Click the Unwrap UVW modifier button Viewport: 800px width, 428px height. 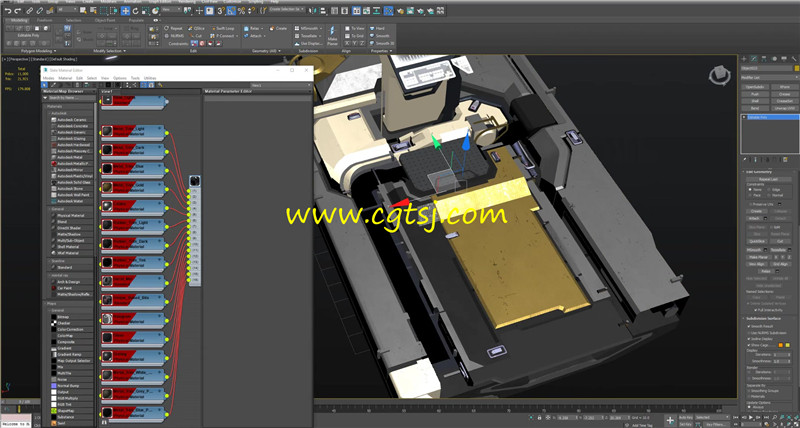tap(784, 108)
